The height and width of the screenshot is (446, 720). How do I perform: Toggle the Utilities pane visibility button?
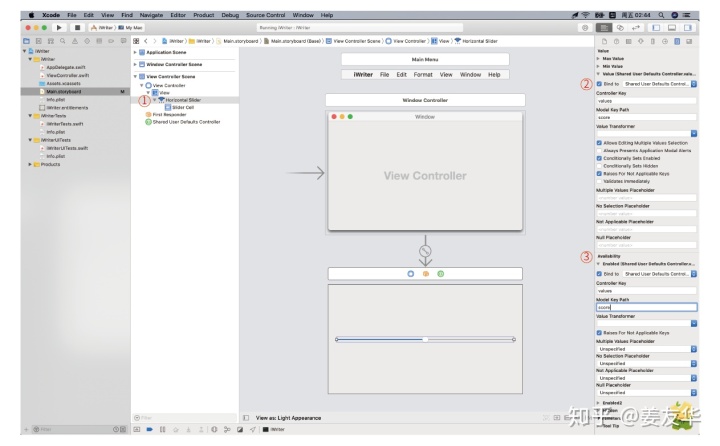tap(687, 28)
